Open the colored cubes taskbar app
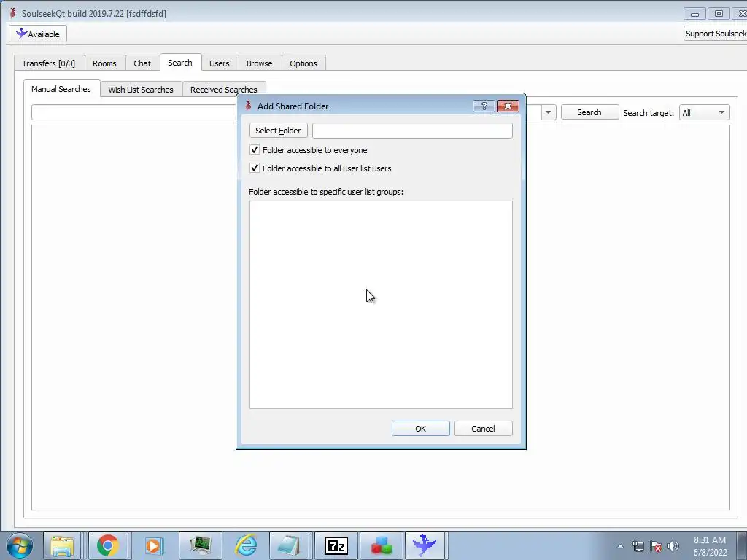This screenshot has width=747, height=560. (381, 545)
